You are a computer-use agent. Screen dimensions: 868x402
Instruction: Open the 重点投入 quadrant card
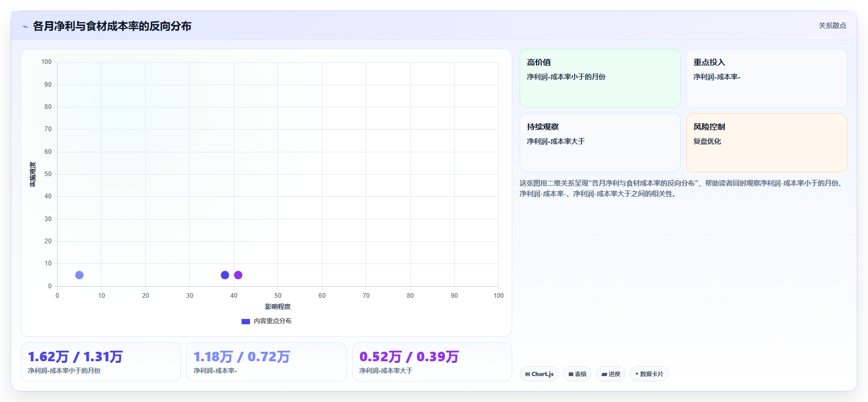[x=767, y=78]
